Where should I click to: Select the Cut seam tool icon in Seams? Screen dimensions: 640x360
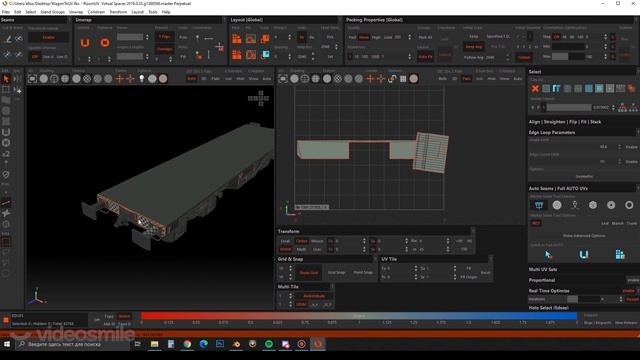(7, 39)
